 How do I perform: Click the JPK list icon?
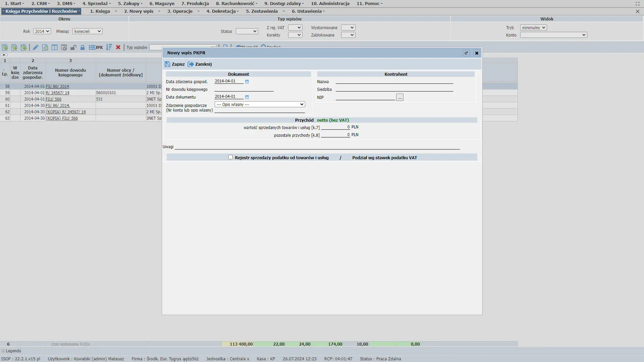pyautogui.click(x=95, y=48)
